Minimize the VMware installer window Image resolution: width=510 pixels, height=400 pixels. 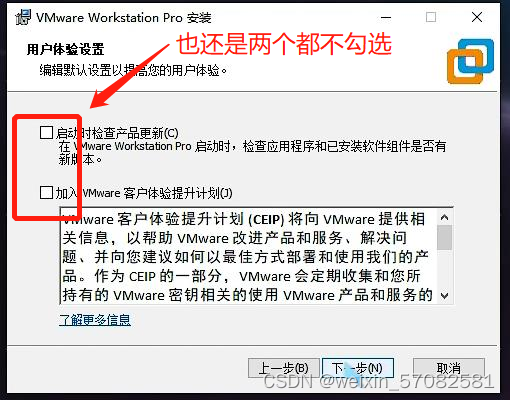pyautogui.click(x=386, y=17)
